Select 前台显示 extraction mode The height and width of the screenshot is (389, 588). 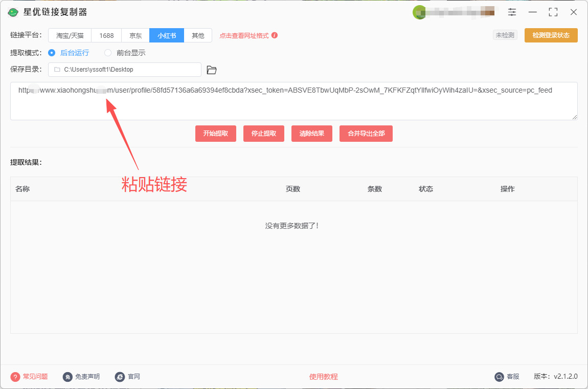point(125,53)
